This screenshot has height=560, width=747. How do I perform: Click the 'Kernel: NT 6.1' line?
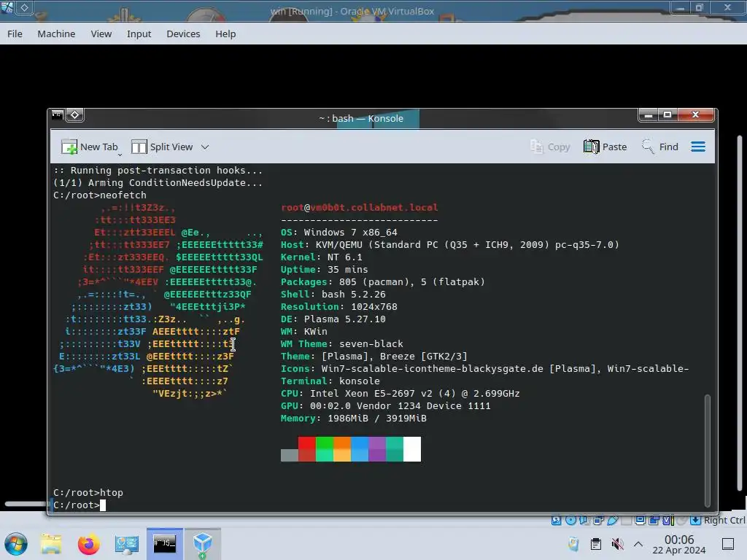click(321, 257)
